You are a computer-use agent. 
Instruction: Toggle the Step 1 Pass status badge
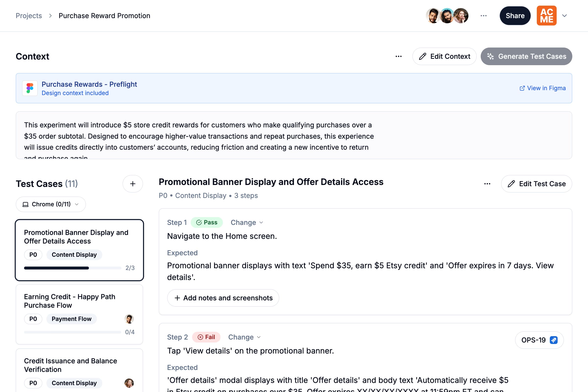207,222
